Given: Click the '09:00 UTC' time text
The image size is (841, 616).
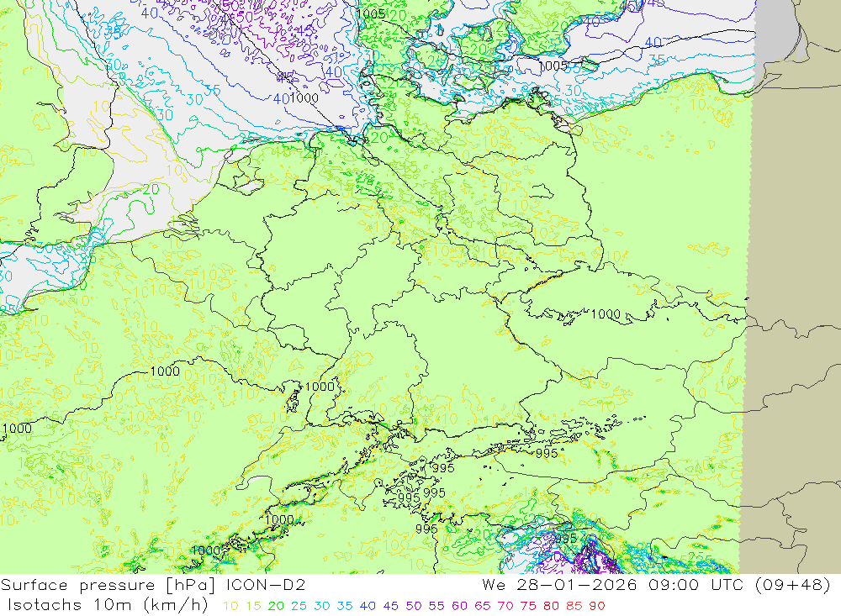Looking at the screenshot, I should tap(696, 585).
